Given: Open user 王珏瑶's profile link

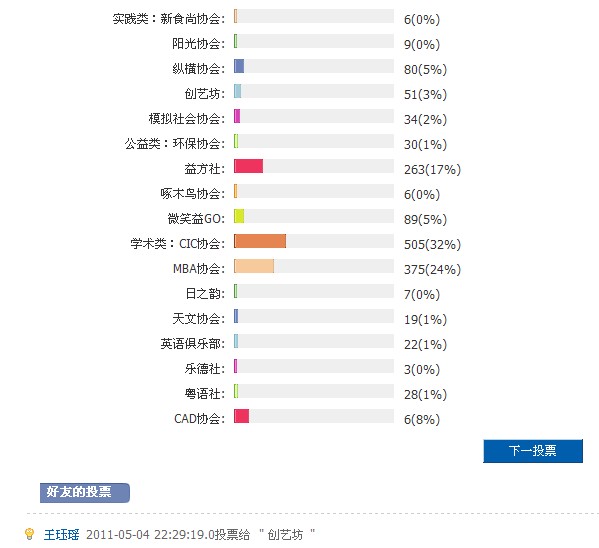Looking at the screenshot, I should point(61,534).
